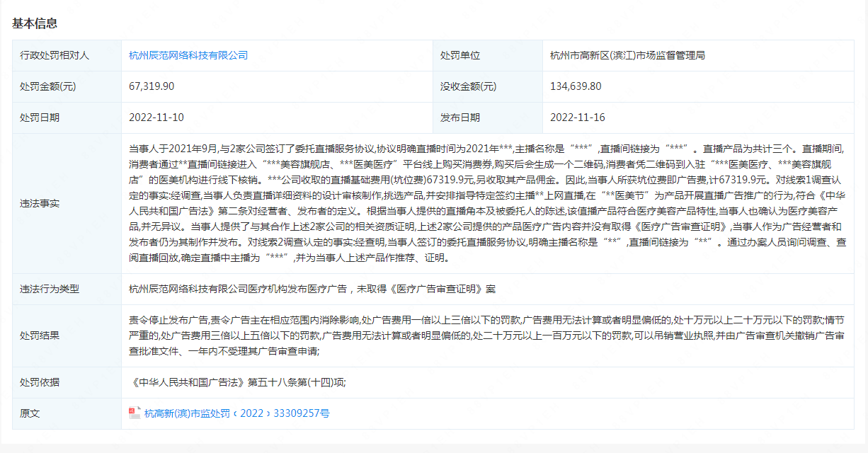Viewport: 868px width, 453px height.
Task: Select the 原文 label cell
Action: point(67,413)
